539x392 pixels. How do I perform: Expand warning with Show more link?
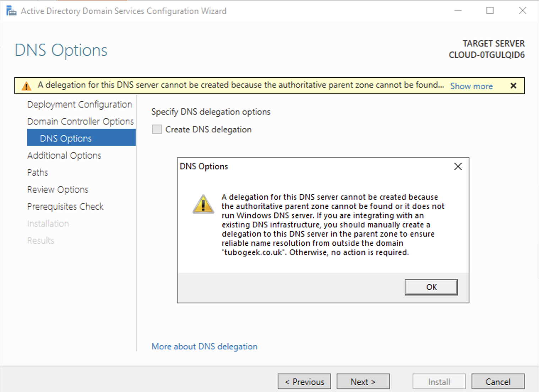pos(471,86)
